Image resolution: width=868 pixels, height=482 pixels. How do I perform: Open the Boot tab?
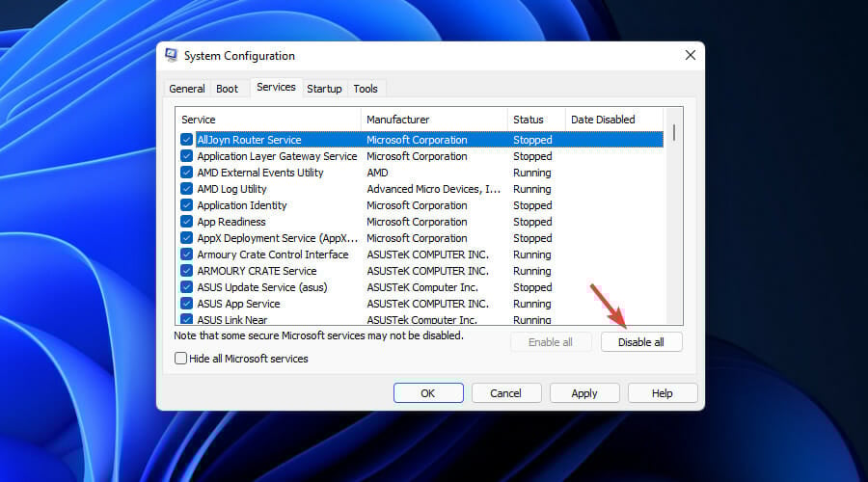tap(227, 89)
